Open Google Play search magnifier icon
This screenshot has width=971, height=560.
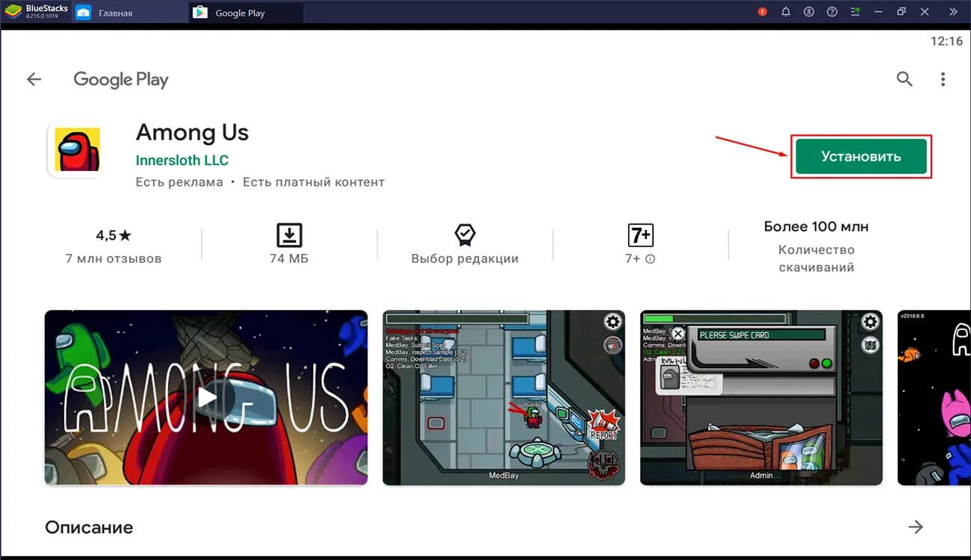click(905, 79)
